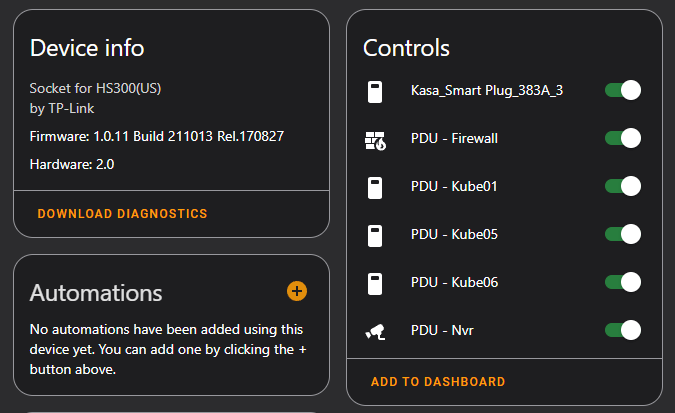The image size is (675, 413).
Task: Toggle the PDU - Firewall switch
Action: (622, 139)
